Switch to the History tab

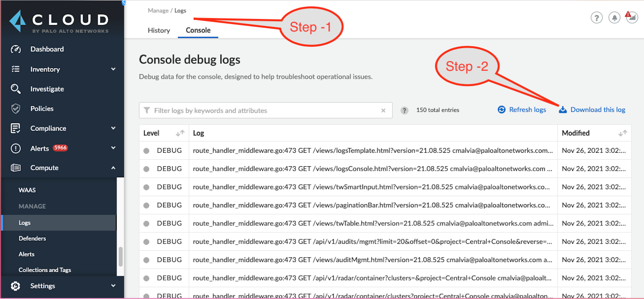tap(159, 30)
